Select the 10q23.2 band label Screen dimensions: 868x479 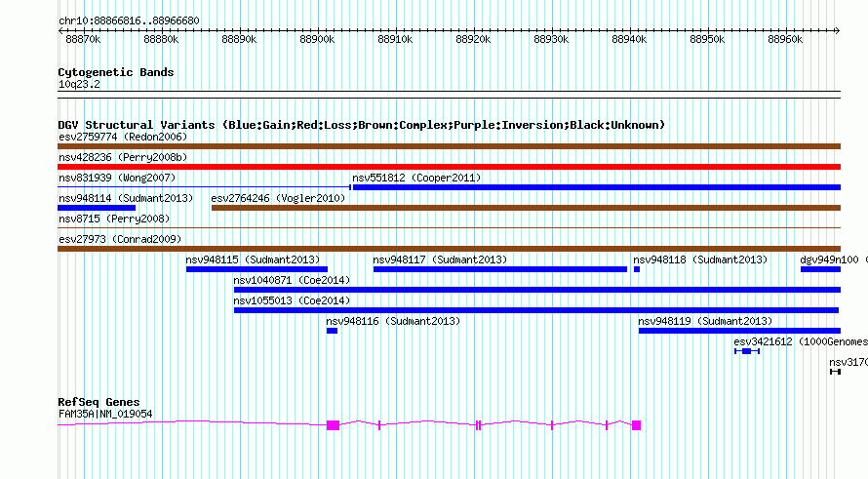(79, 84)
